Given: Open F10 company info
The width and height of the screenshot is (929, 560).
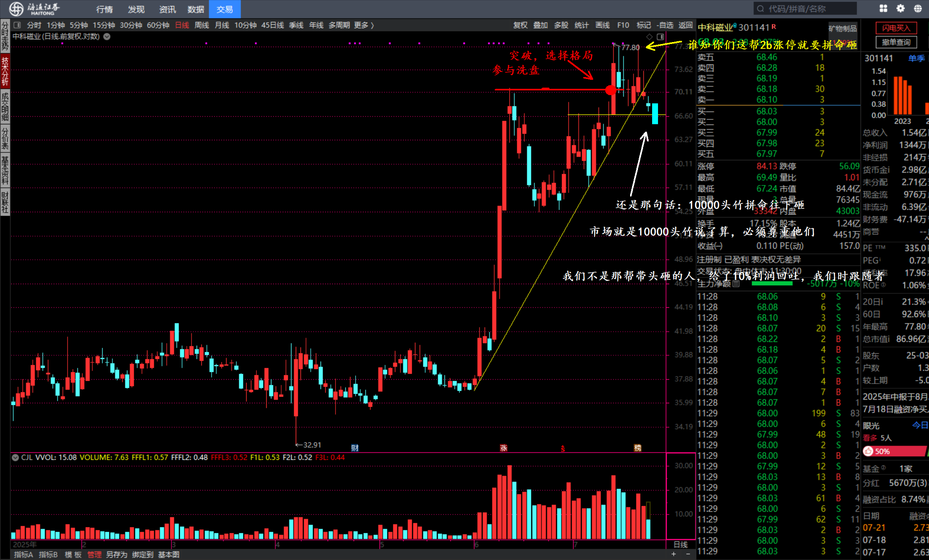Looking at the screenshot, I should coord(623,25).
